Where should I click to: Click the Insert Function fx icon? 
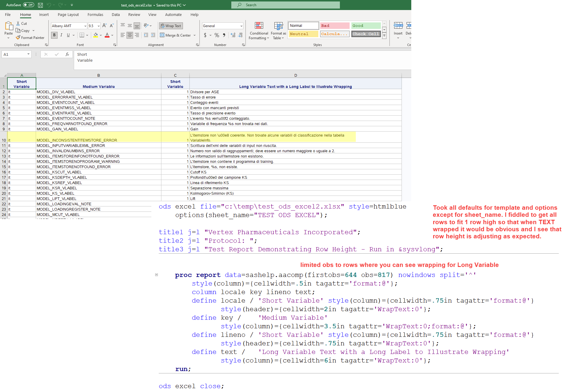(x=67, y=54)
